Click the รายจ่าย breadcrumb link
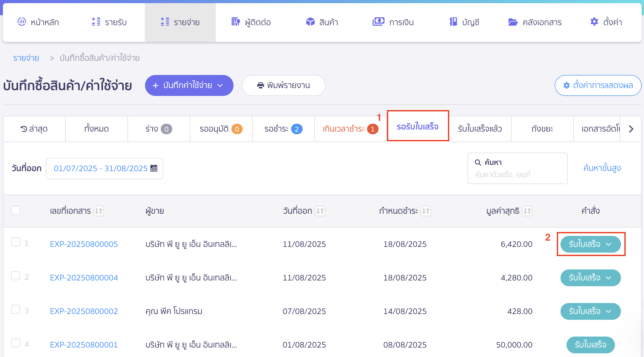Image resolution: width=644 pixels, height=357 pixels. click(x=26, y=58)
